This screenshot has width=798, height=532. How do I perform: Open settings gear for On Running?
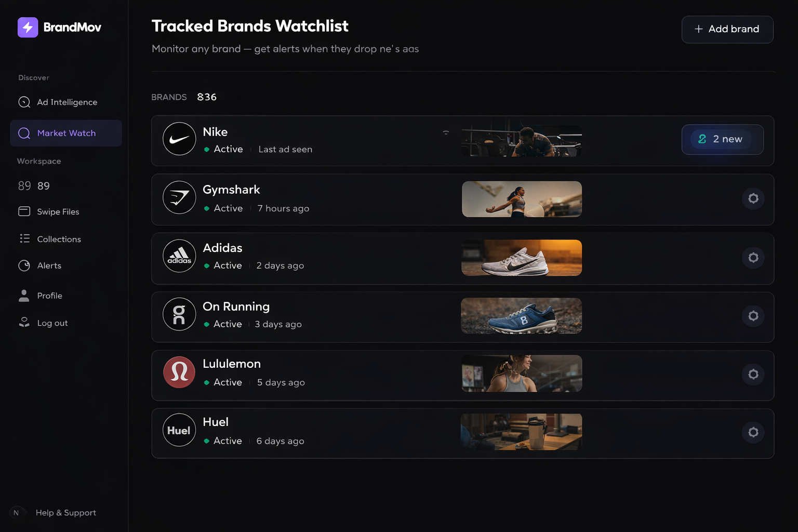[753, 315]
